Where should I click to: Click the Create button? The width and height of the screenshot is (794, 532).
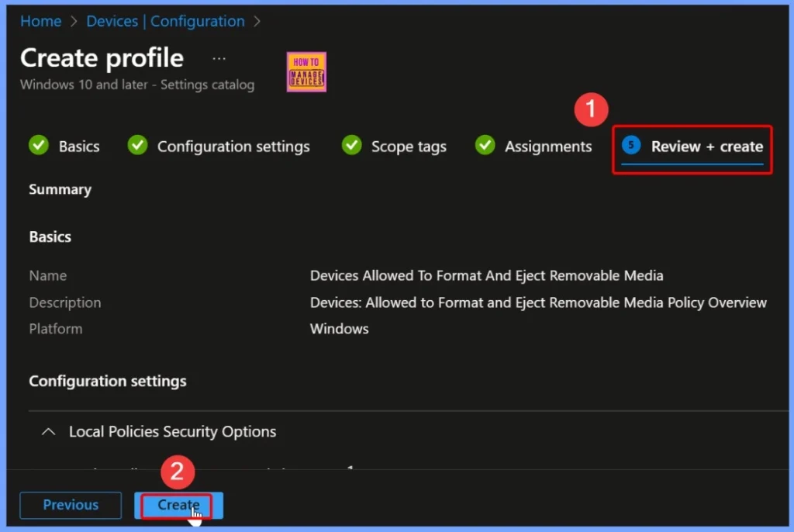point(178,505)
